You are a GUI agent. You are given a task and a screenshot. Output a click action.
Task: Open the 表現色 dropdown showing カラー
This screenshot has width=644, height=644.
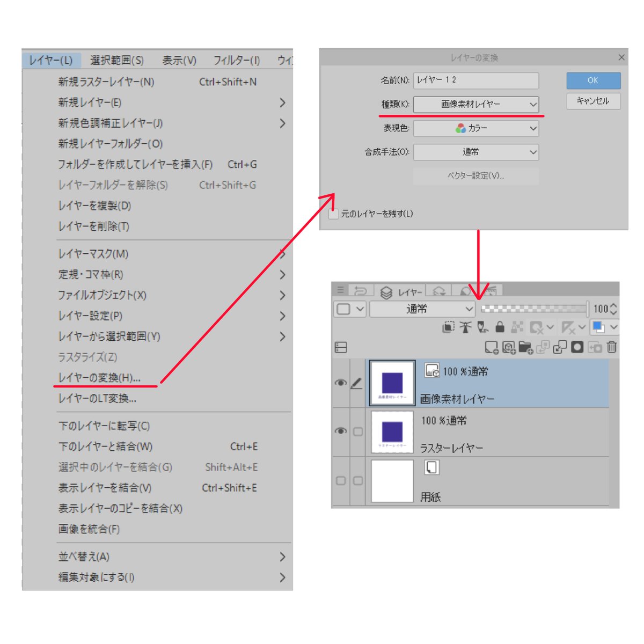pos(476,128)
